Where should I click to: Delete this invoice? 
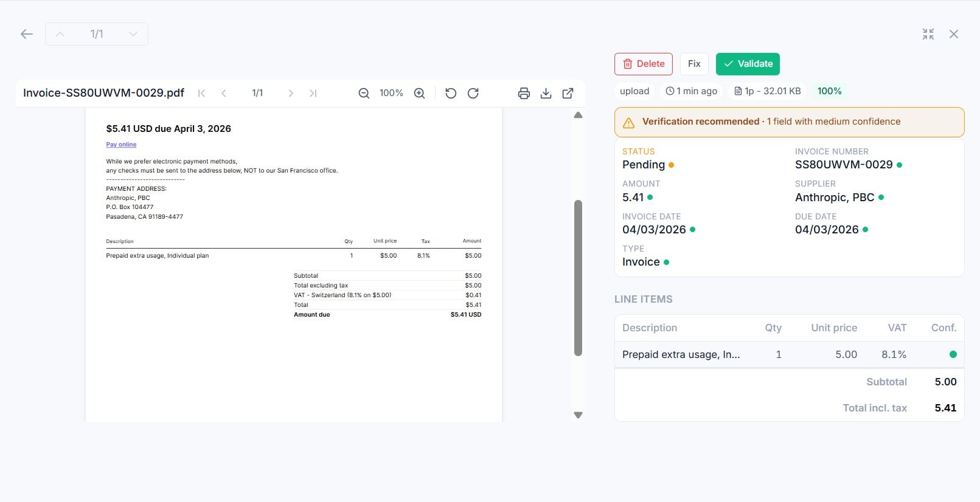(x=644, y=64)
